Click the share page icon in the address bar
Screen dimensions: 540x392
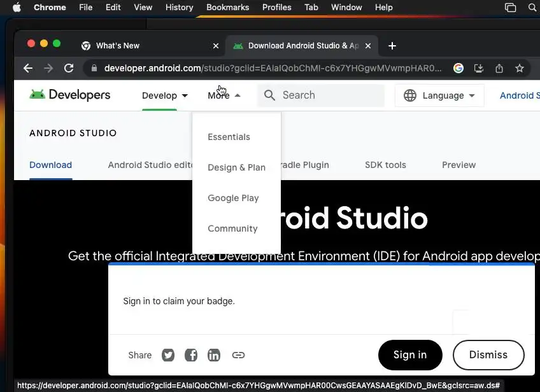(x=499, y=68)
